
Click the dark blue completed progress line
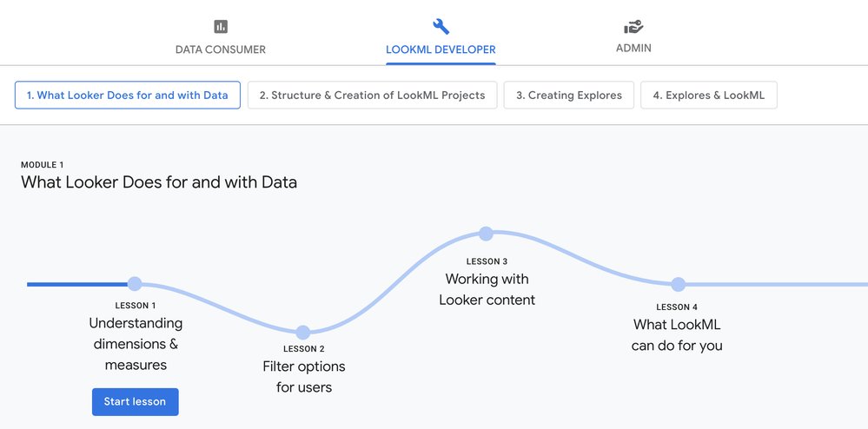point(77,285)
